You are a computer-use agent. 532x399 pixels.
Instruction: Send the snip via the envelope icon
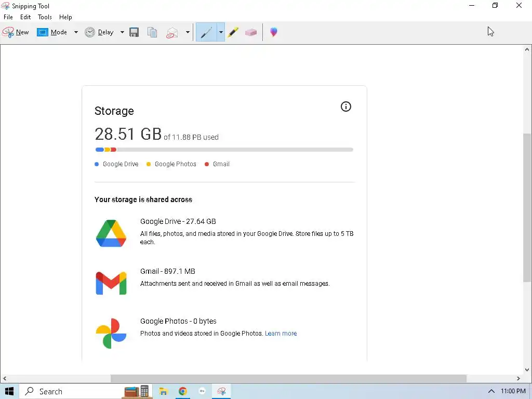pos(172,33)
